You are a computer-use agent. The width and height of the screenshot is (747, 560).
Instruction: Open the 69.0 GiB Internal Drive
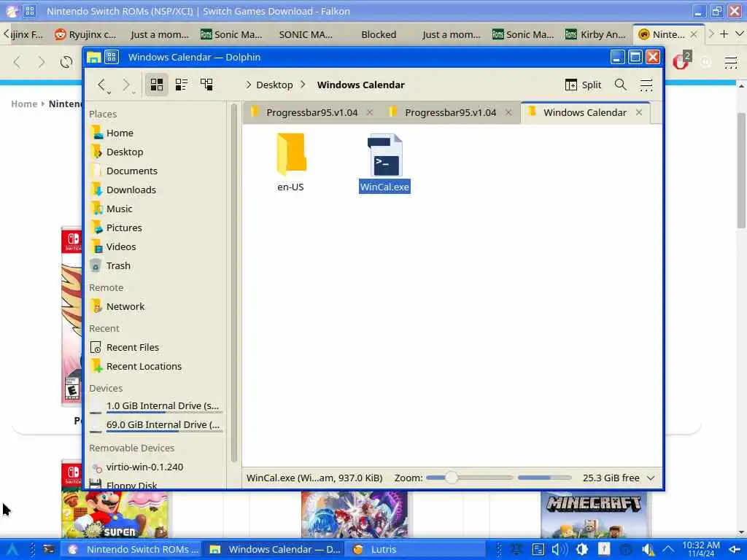coord(157,425)
